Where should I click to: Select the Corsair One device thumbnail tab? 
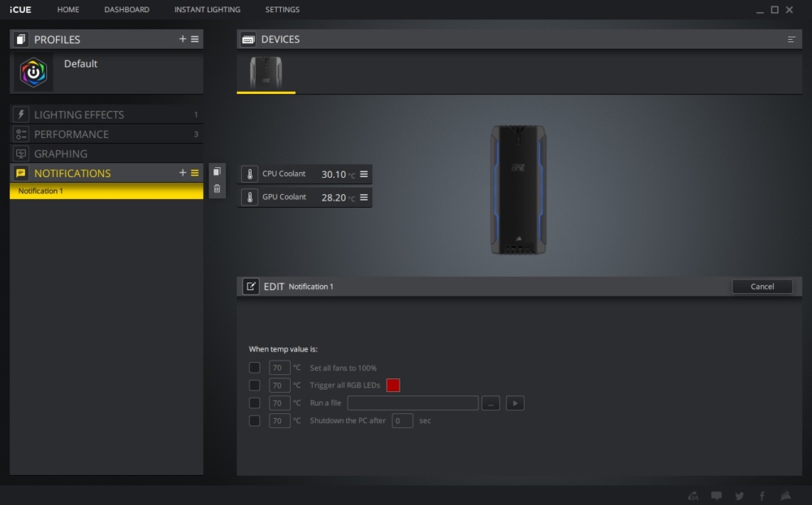[266, 73]
